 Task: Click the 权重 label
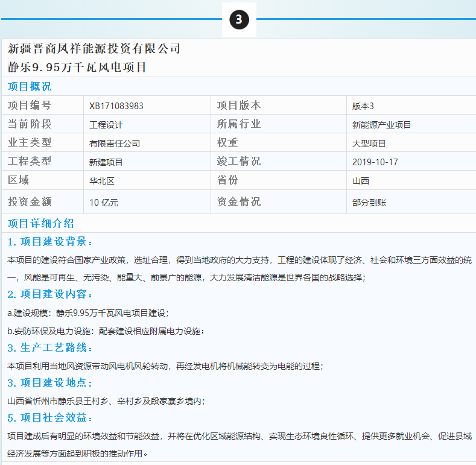227,143
